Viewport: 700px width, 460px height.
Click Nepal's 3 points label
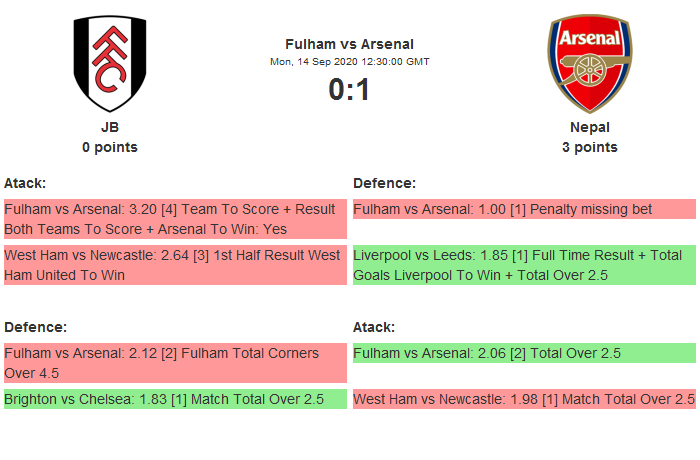(589, 147)
